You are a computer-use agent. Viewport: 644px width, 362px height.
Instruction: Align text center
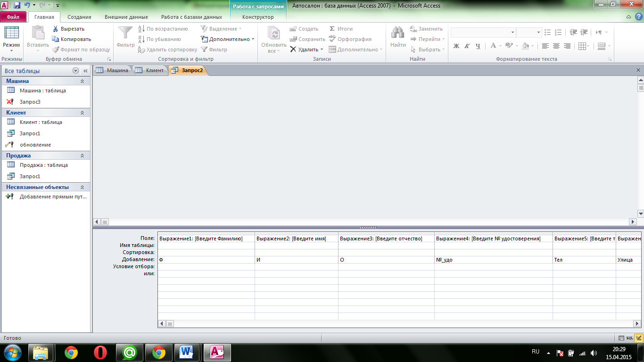556,46
